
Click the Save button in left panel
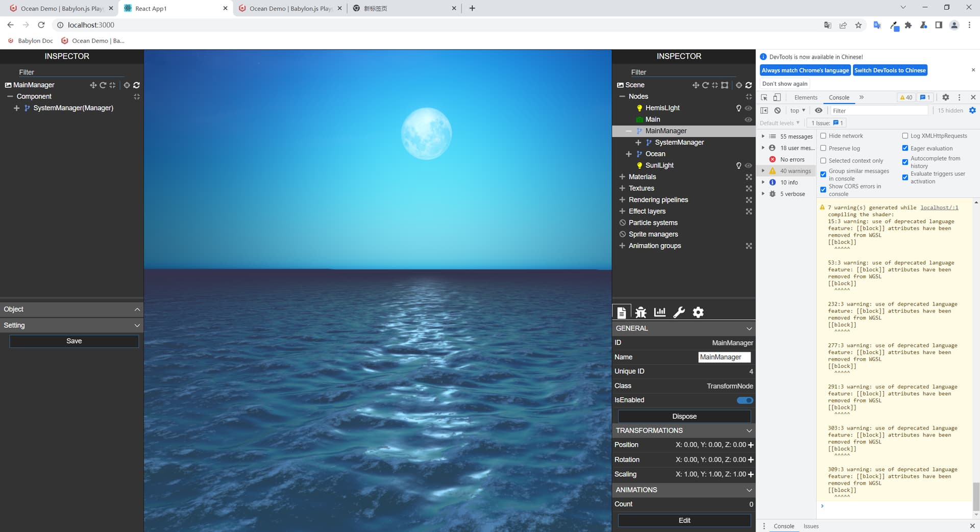coord(74,341)
